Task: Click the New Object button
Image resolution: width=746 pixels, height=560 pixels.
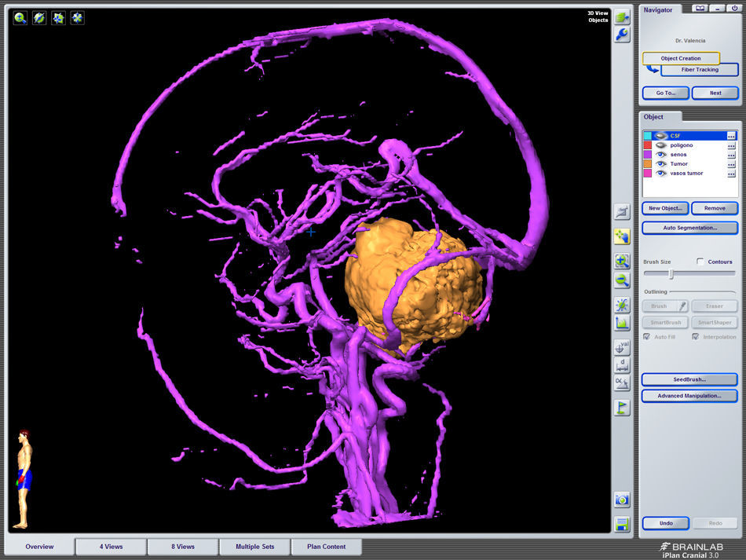Action: [665, 208]
